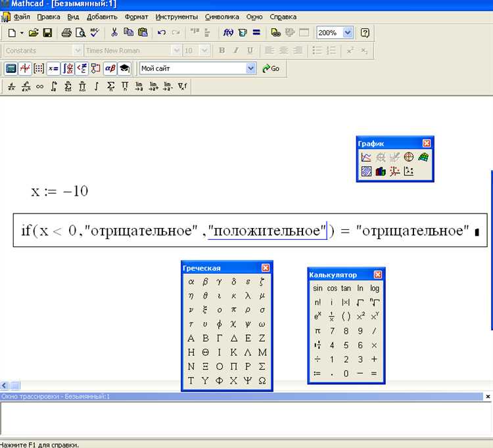This screenshot has height=448, width=493.
Task: Click the Insert Function f(x) icon
Action: pyautogui.click(x=228, y=33)
